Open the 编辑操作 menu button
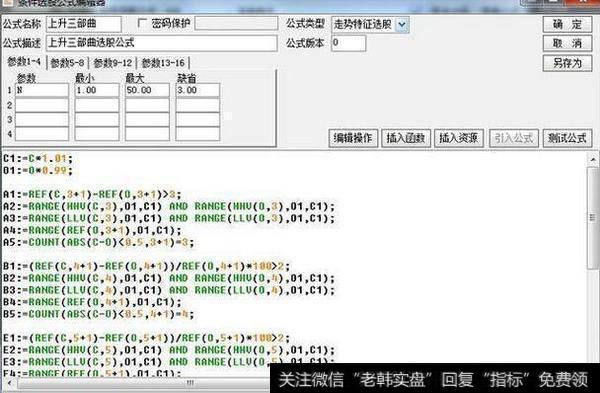Screen dimensions: 600x393 point(353,138)
